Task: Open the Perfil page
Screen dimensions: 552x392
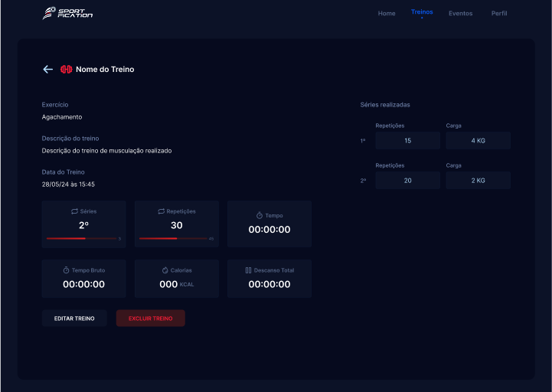Action: (499, 13)
